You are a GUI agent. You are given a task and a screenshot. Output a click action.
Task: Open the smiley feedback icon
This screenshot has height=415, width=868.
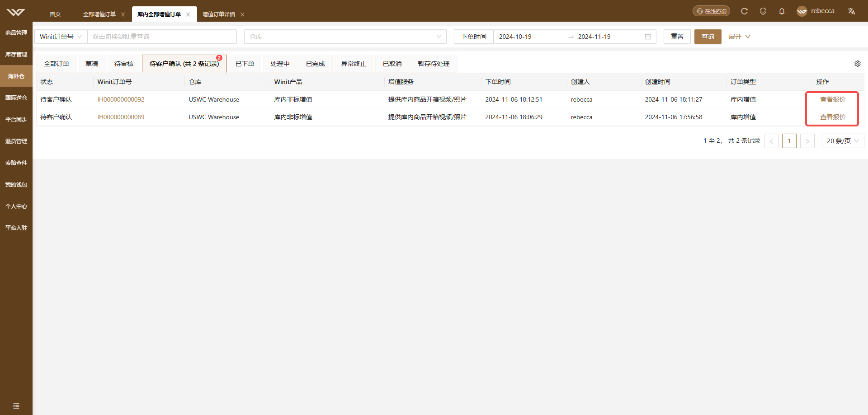763,11
